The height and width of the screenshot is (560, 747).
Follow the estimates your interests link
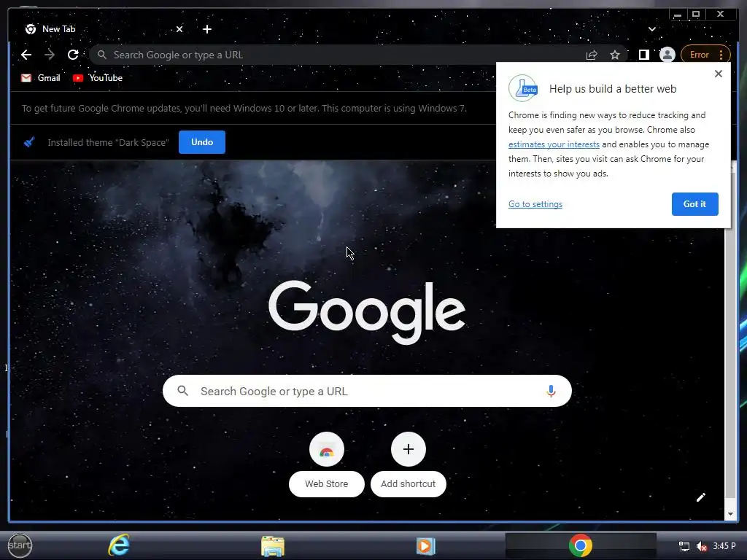[x=554, y=144]
